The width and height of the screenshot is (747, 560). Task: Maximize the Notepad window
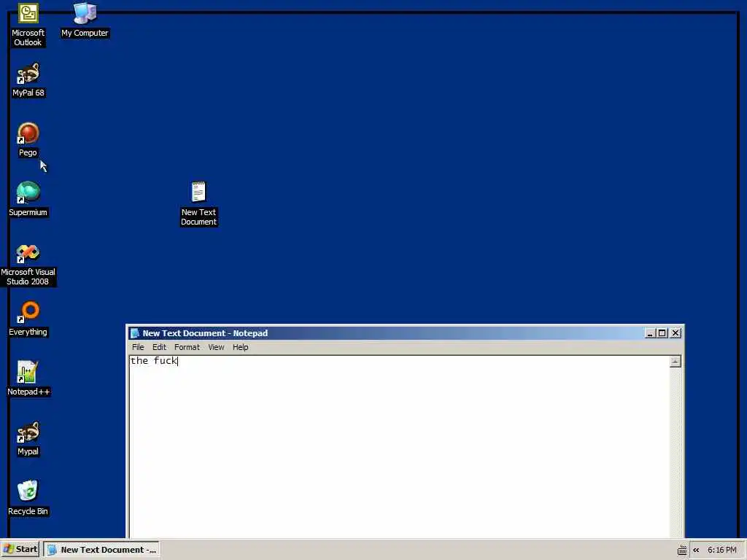(662, 332)
